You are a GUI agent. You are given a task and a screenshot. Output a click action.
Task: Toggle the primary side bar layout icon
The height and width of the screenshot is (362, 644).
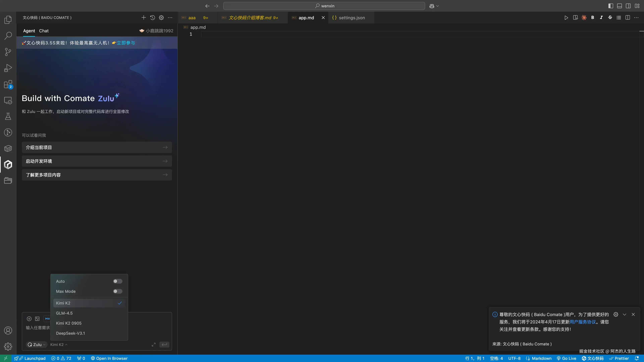tap(611, 6)
